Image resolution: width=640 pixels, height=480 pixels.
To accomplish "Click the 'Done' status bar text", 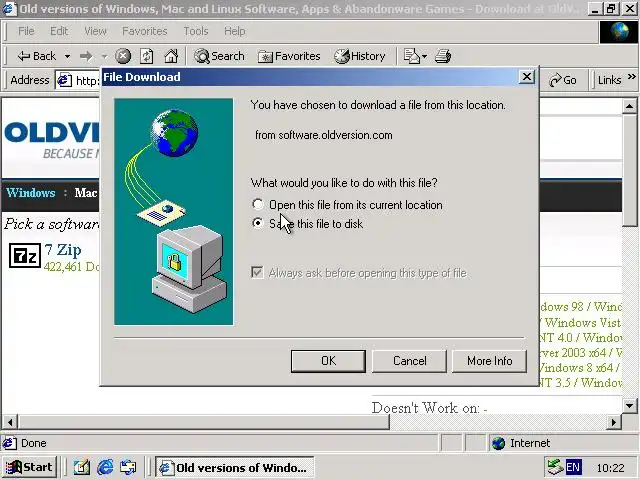I will tap(33, 443).
